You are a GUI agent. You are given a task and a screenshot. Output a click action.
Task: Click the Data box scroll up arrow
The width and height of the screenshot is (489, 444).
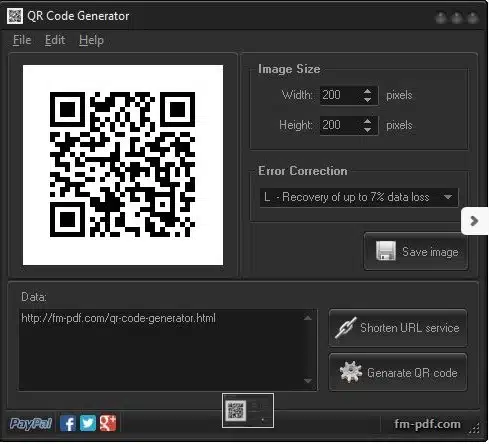308,318
